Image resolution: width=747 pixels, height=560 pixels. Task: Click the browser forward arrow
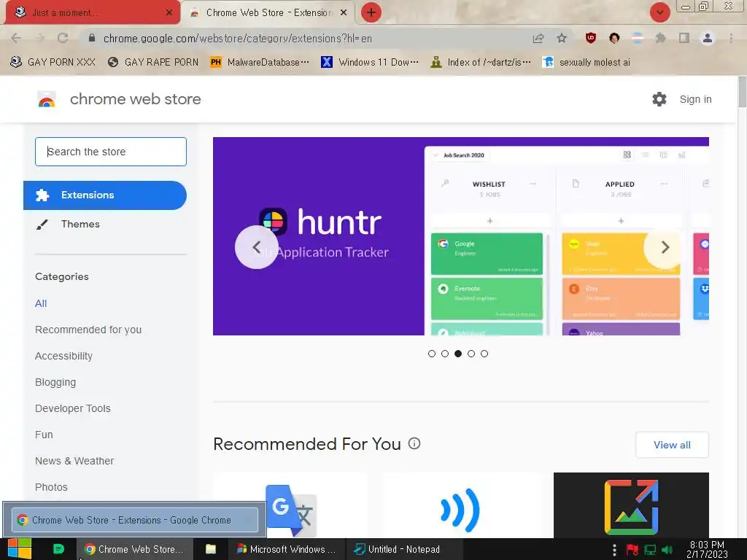(39, 38)
